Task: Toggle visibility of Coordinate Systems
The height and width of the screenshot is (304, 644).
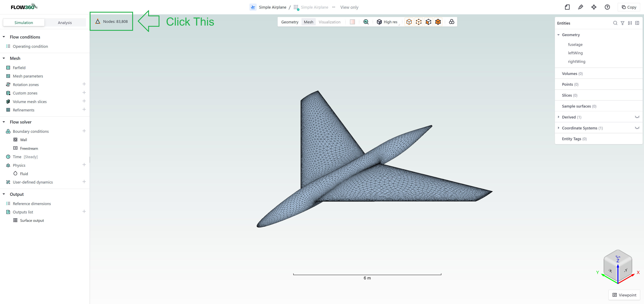Action: pyautogui.click(x=637, y=128)
